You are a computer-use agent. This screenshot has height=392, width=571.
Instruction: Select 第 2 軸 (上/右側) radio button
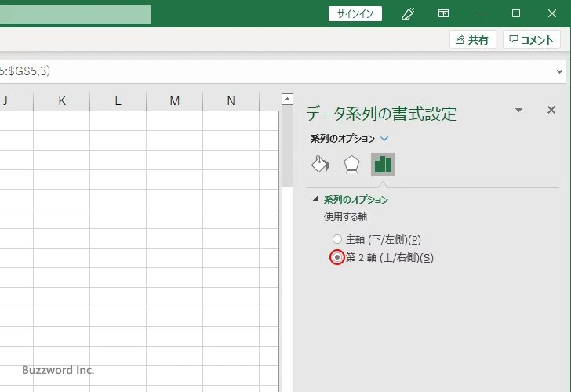pyautogui.click(x=337, y=257)
